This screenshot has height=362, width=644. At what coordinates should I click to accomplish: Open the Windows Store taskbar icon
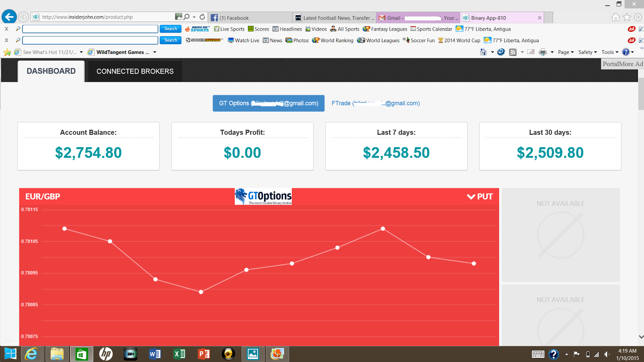(x=82, y=354)
